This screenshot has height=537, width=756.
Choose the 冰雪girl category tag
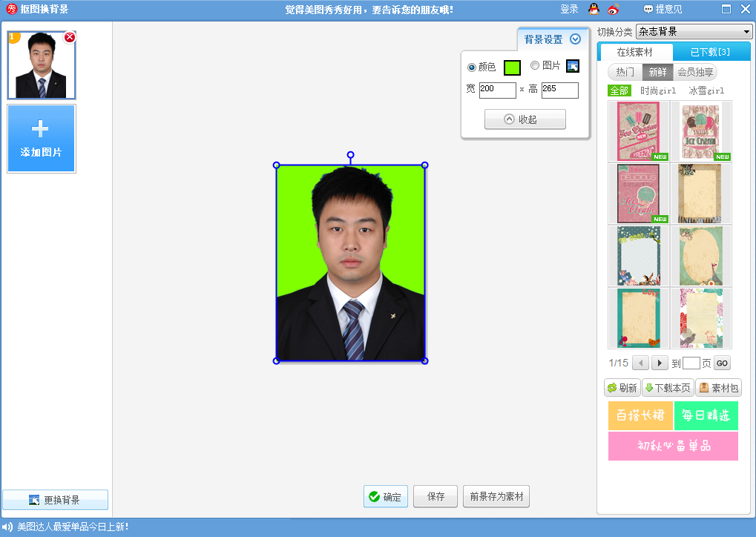[x=706, y=90]
